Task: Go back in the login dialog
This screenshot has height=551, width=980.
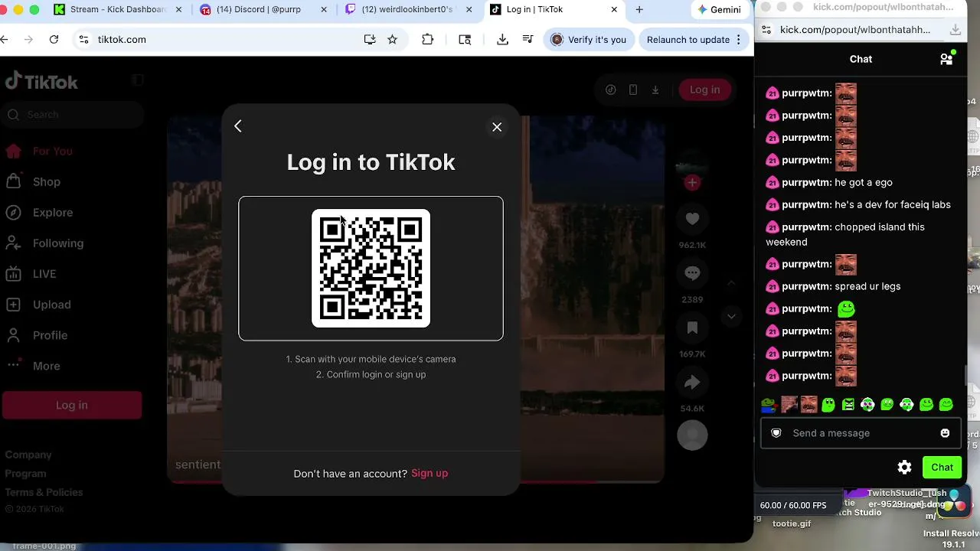Action: [238, 126]
